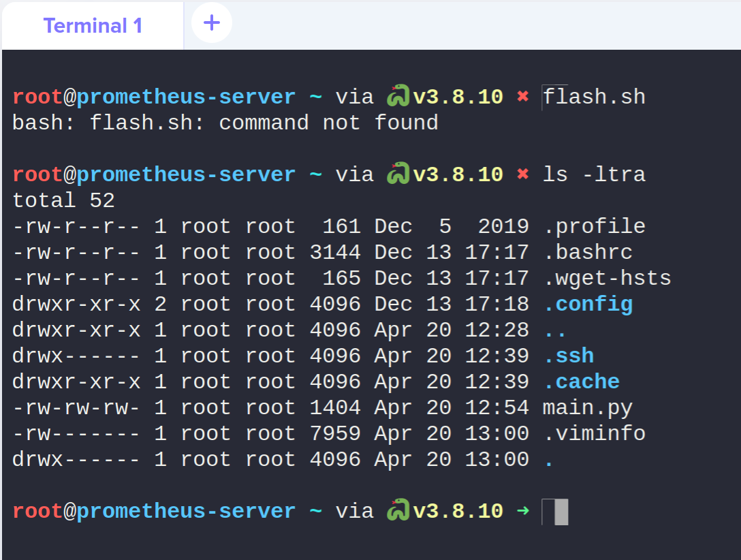The height and width of the screenshot is (560, 741).
Task: Click the .profile filename
Action: click(594, 226)
